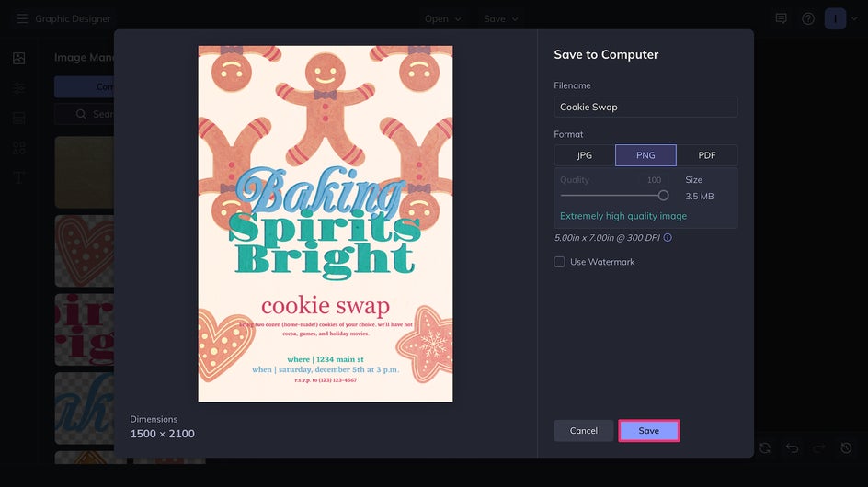868x487 pixels.
Task: Open the Edit adjustments sidebar icon
Action: pyautogui.click(x=18, y=88)
